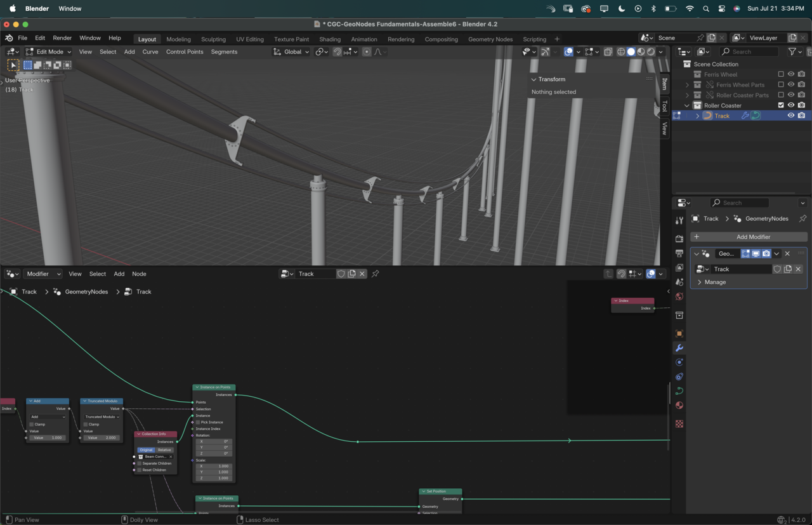The image size is (812, 525).
Task: Open the Control Points menu
Action: click(185, 51)
